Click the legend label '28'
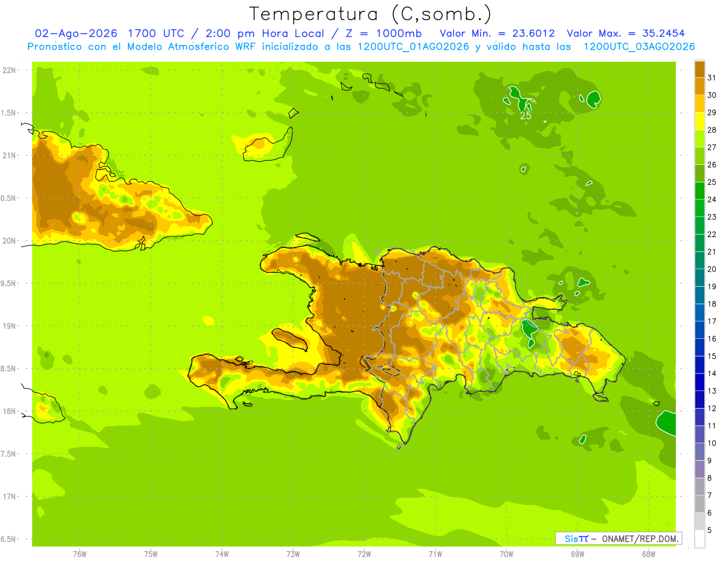The image size is (728, 562). point(712,130)
